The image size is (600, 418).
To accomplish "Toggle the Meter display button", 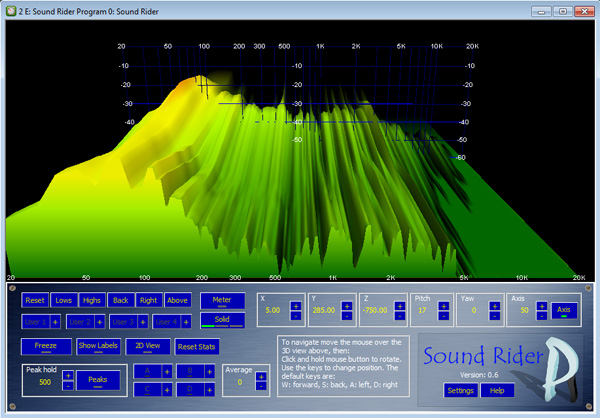I will (x=222, y=300).
